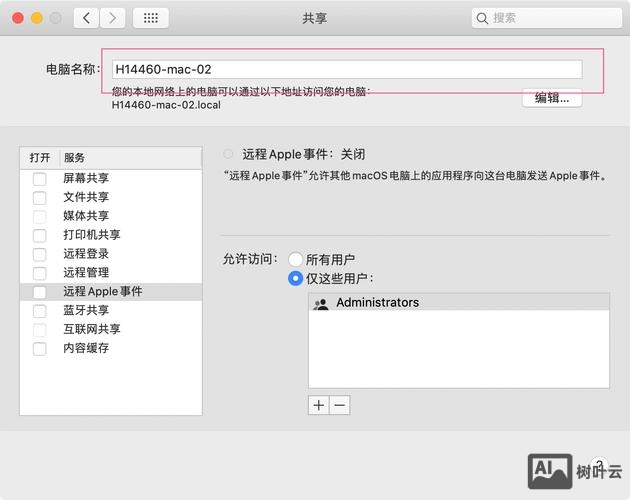Enable the 屏幕共享 checkbox
The width and height of the screenshot is (630, 500).
pyautogui.click(x=39, y=178)
